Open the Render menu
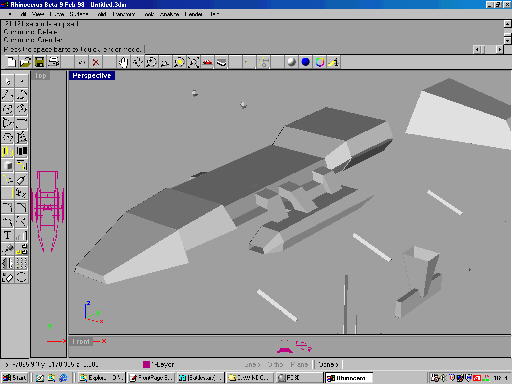This screenshot has width=512, height=384. [194, 14]
